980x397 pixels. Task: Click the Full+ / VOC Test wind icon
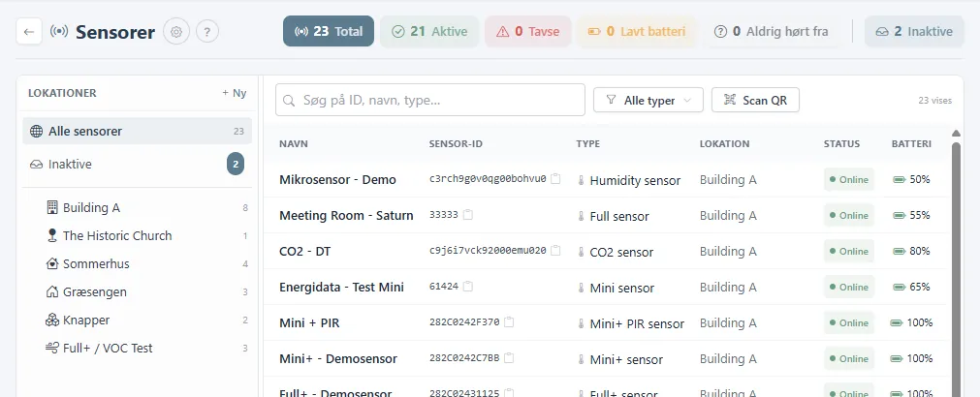pos(52,348)
